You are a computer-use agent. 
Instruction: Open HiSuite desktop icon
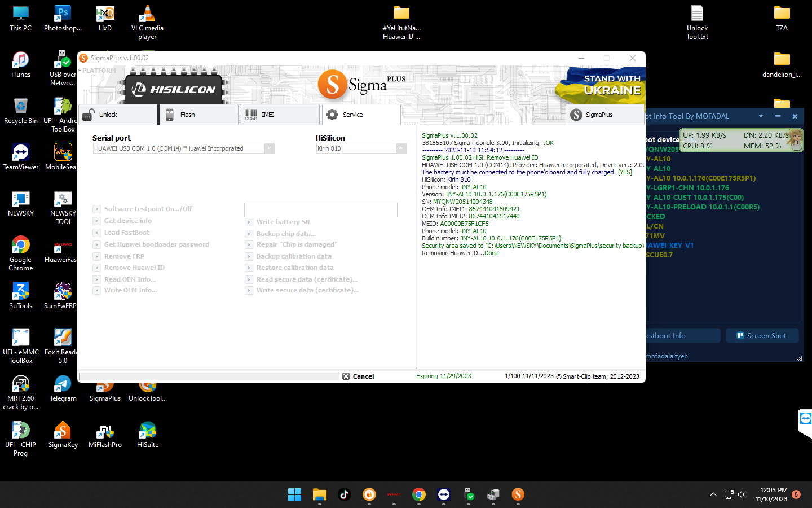(148, 435)
